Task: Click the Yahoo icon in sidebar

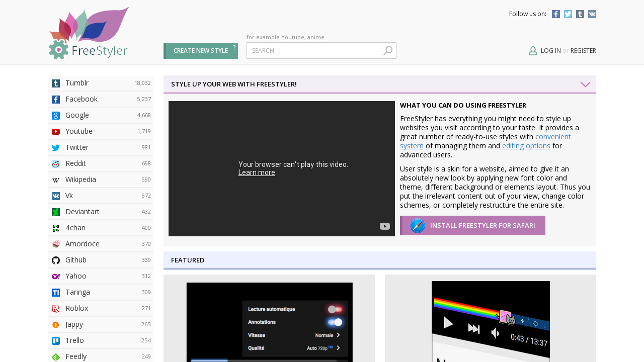Action: [x=56, y=277]
